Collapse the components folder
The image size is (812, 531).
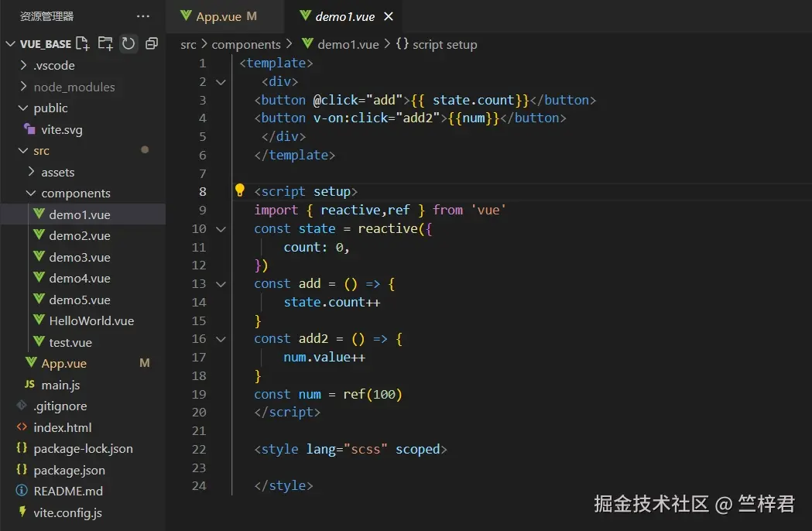[31, 194]
